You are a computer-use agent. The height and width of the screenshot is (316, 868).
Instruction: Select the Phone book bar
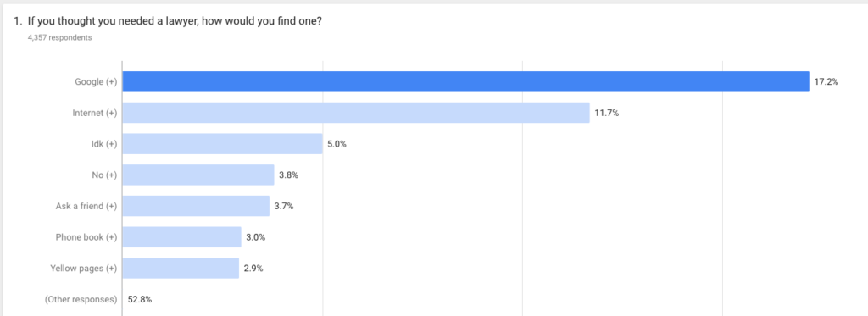click(x=182, y=236)
